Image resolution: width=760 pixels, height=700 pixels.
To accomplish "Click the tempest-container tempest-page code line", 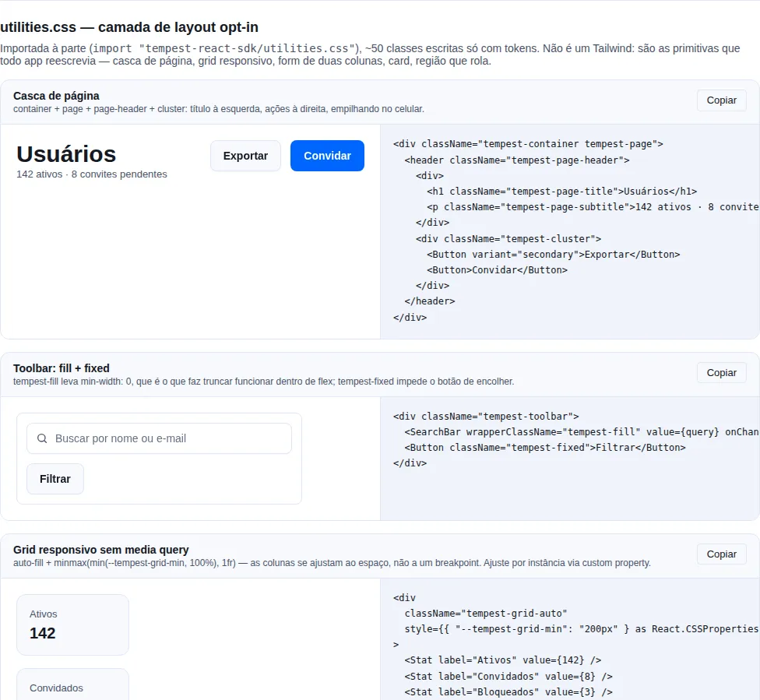I will 528,144.
